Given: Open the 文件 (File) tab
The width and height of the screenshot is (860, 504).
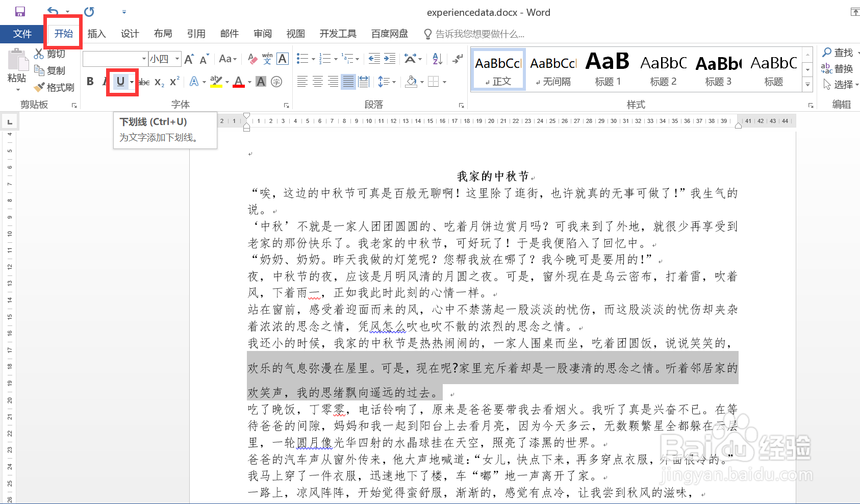Looking at the screenshot, I should pyautogui.click(x=22, y=34).
